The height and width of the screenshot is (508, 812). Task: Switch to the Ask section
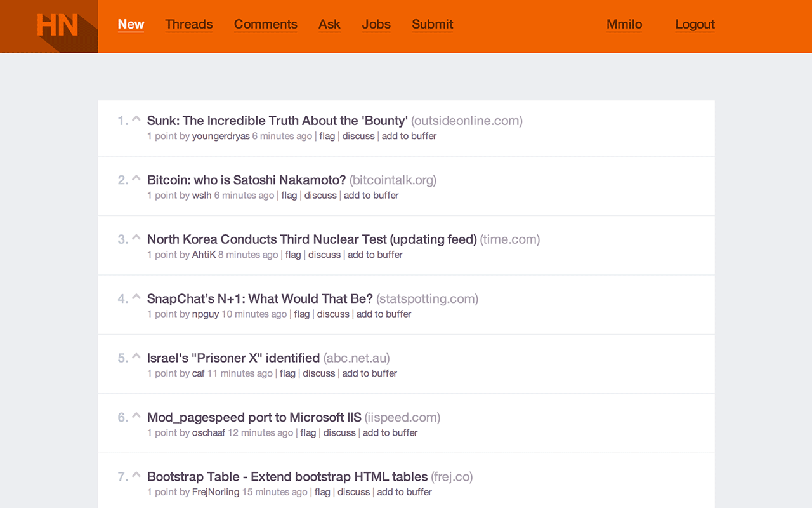pyautogui.click(x=329, y=24)
